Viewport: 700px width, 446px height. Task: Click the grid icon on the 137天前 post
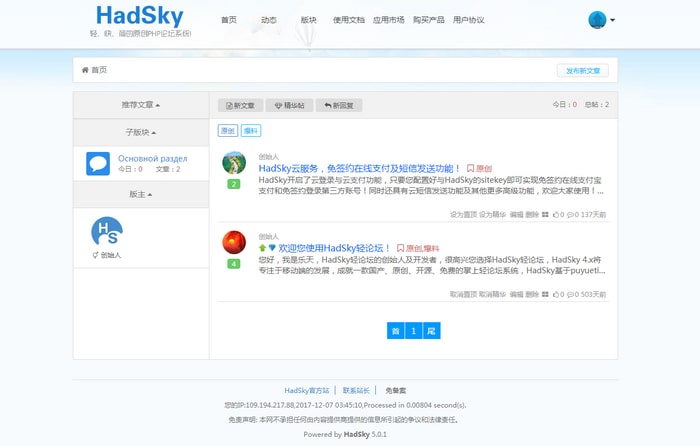(x=545, y=215)
